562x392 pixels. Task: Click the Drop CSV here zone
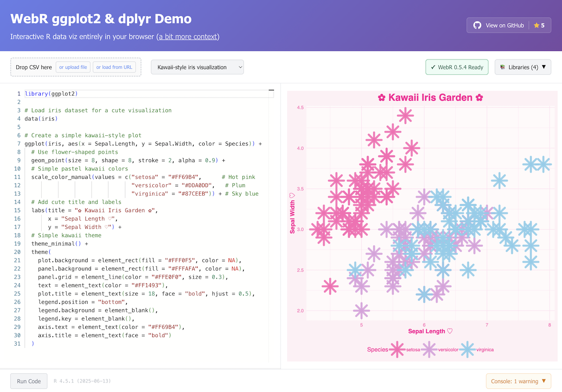tap(75, 67)
